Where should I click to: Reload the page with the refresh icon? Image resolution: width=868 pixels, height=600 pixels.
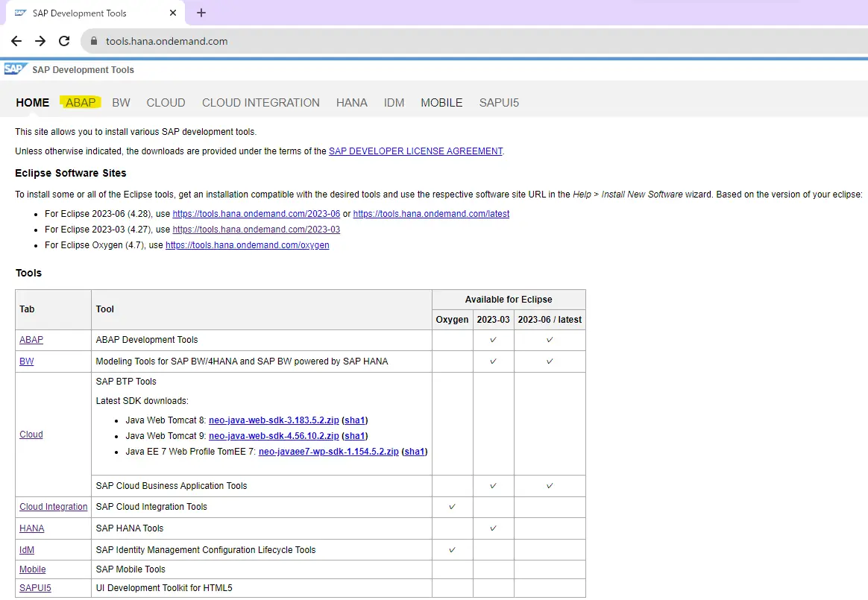64,41
